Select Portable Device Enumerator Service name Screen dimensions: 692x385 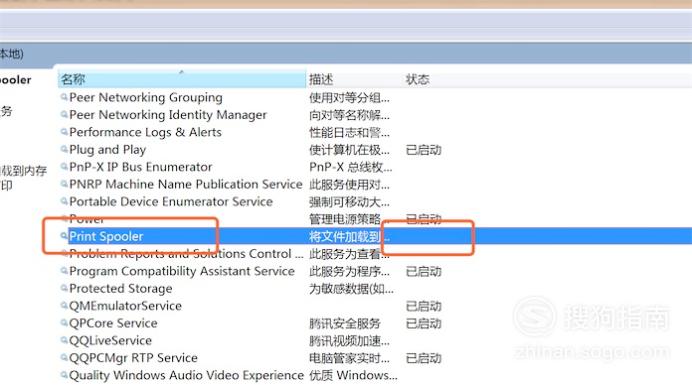coord(171,202)
